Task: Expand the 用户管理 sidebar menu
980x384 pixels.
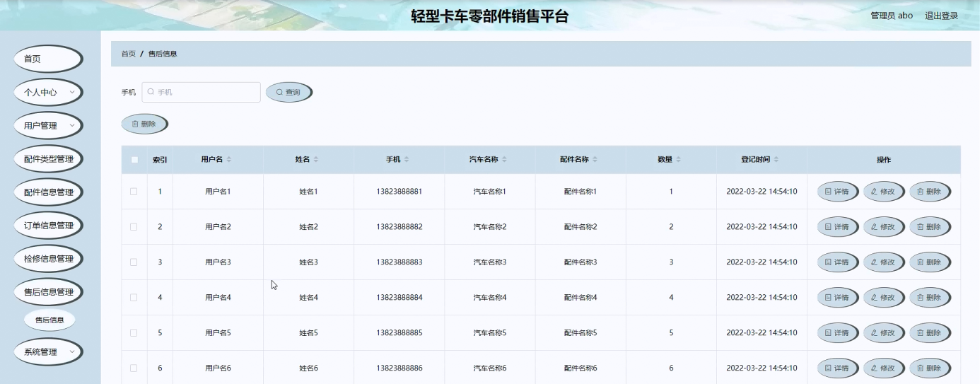Action: tap(48, 126)
